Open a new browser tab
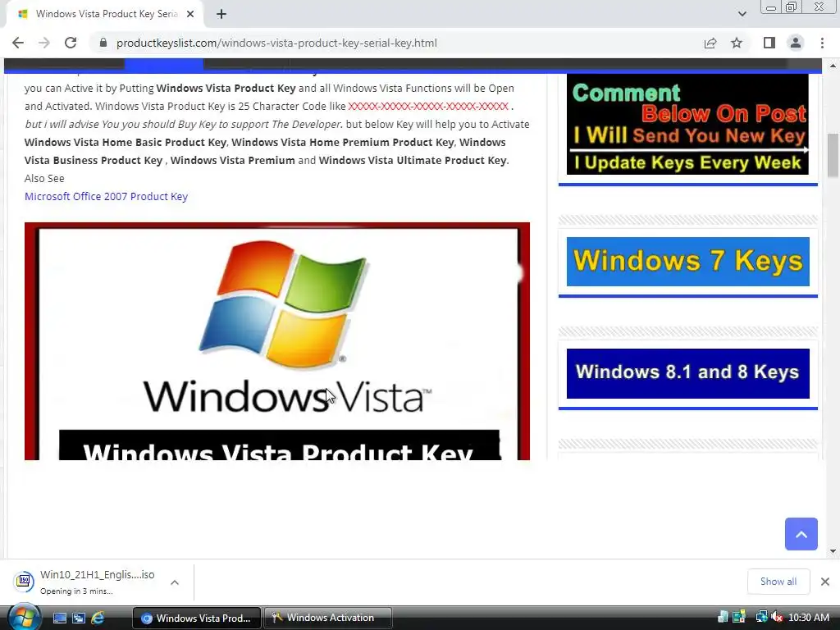Viewport: 840px width, 630px height. tap(221, 14)
